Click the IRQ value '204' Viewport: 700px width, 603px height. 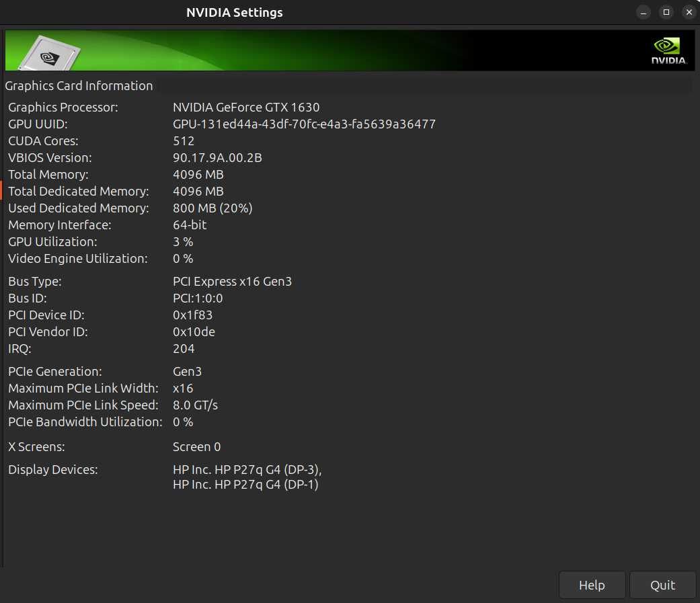(184, 349)
